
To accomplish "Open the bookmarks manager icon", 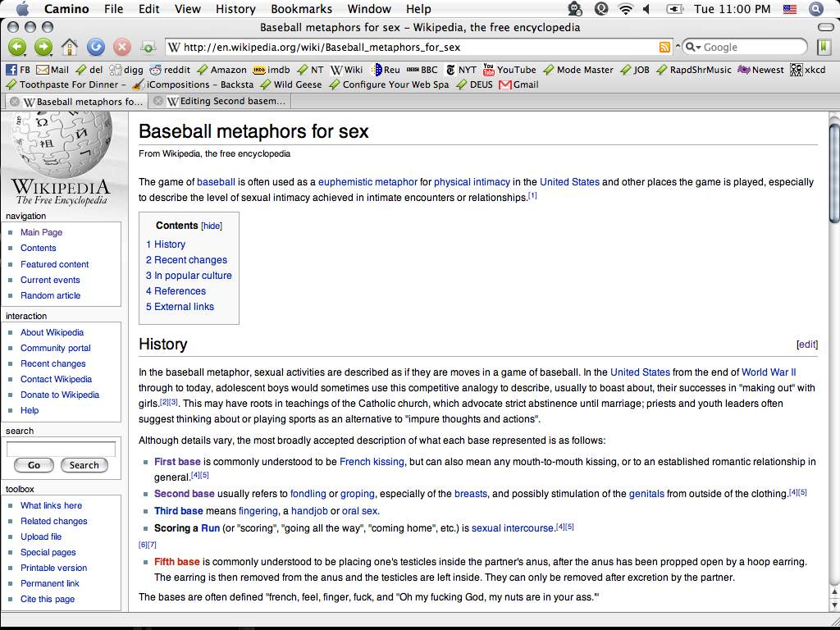I will 824,47.
